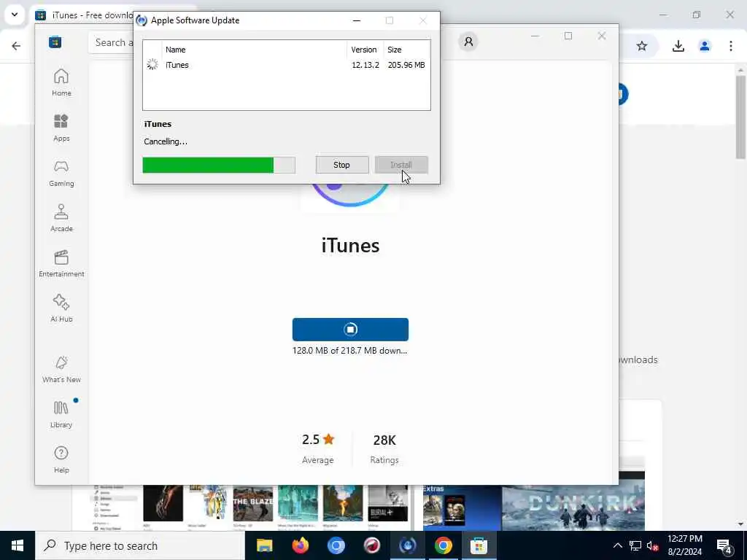Viewport: 747px width, 560px height.
Task: Click Stop in Apple Software Update
Action: [341, 165]
